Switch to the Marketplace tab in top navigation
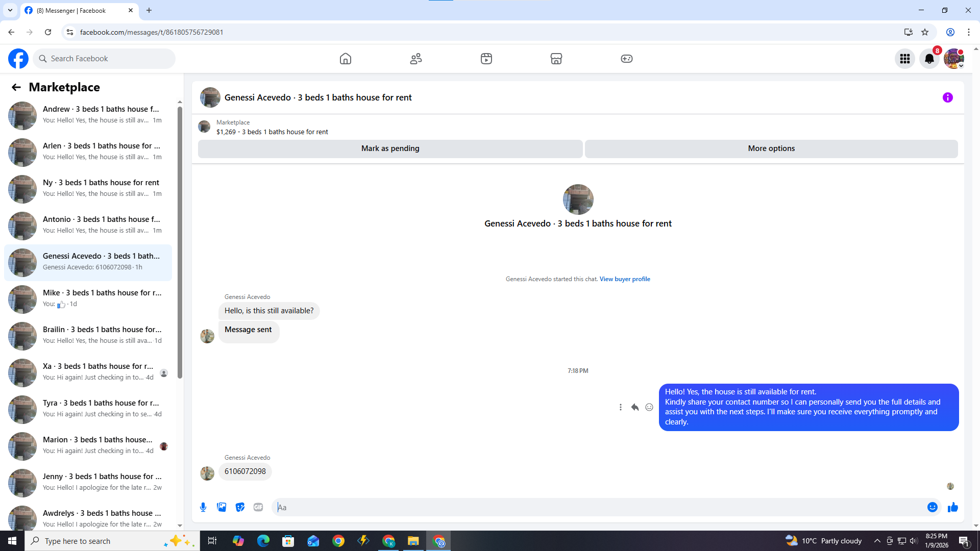The width and height of the screenshot is (980, 551). pyautogui.click(x=556, y=59)
